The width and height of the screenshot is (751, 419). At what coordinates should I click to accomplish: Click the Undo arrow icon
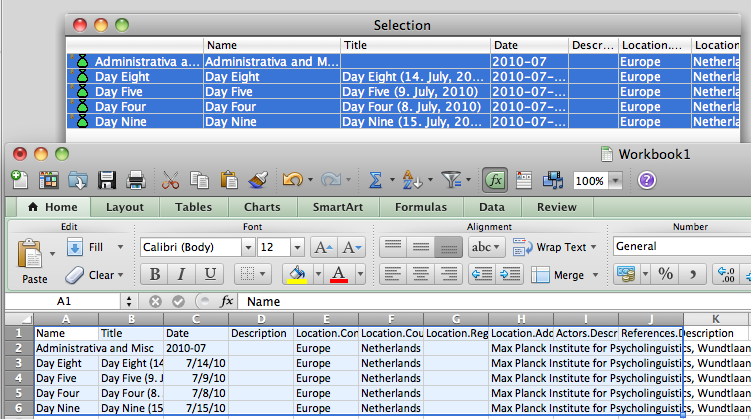click(291, 180)
